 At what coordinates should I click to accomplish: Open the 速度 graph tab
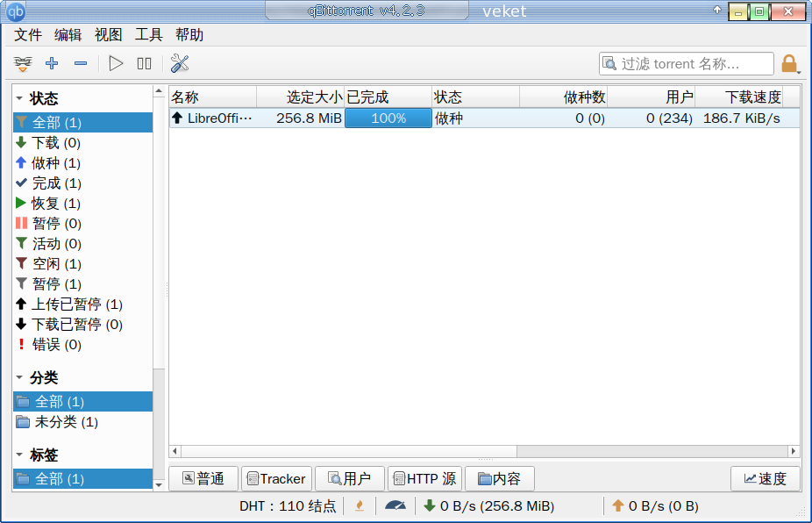point(766,478)
